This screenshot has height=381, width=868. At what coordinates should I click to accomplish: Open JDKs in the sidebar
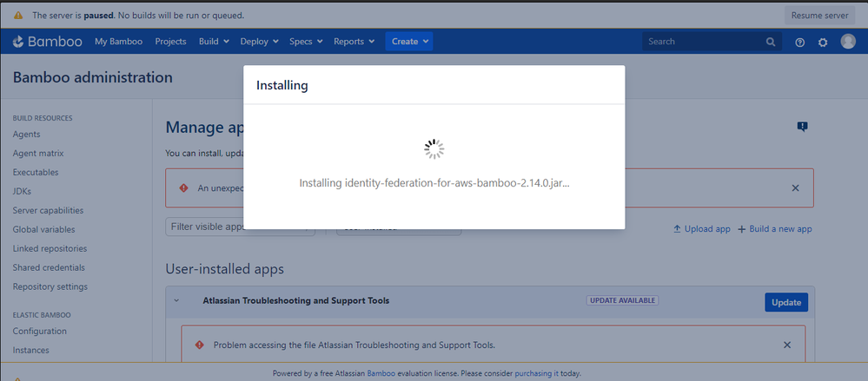(x=22, y=191)
